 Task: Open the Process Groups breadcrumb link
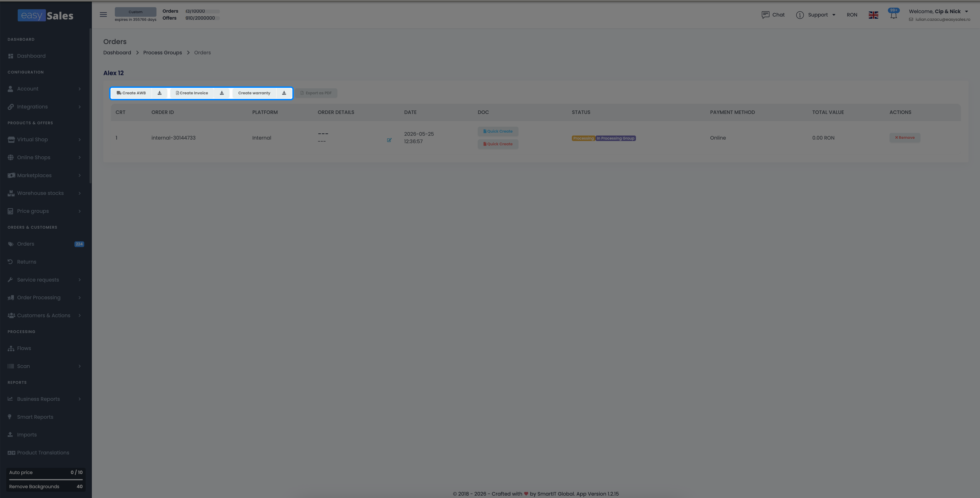(x=162, y=52)
